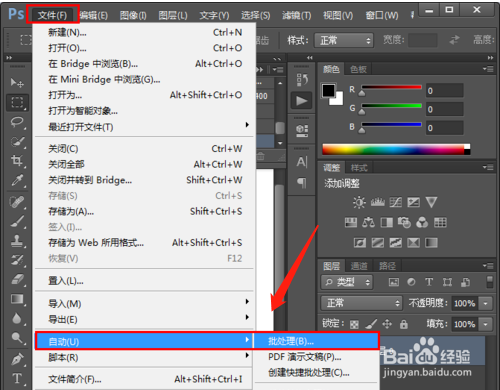
Task: Select the Clone Stamp tool
Action: point(17,241)
